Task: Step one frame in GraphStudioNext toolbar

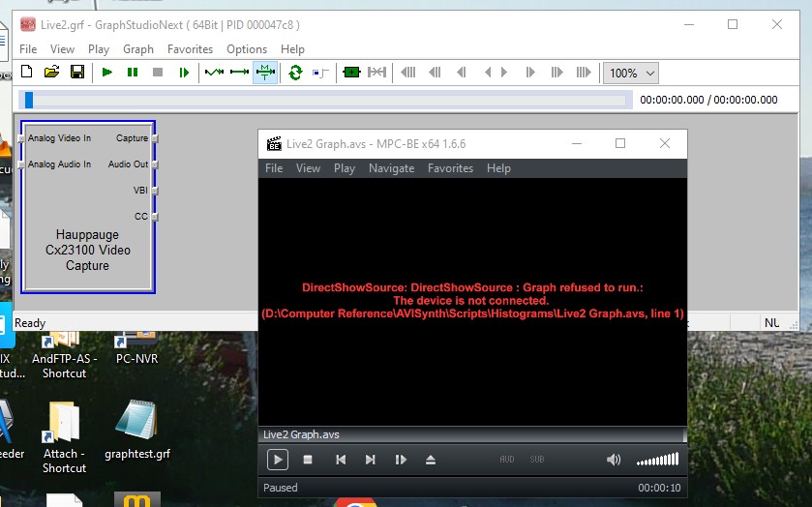Action: pos(184,72)
